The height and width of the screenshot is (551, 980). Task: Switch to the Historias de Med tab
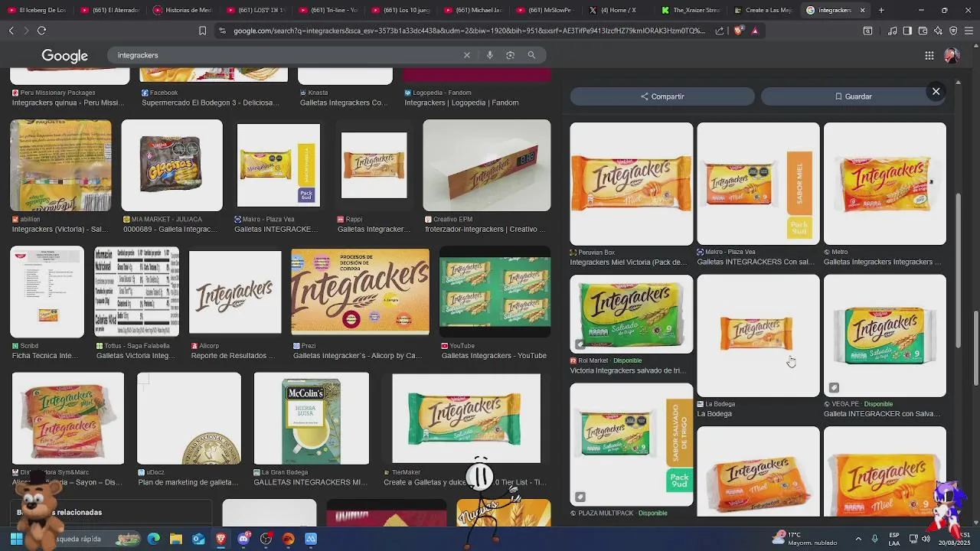pos(182,10)
